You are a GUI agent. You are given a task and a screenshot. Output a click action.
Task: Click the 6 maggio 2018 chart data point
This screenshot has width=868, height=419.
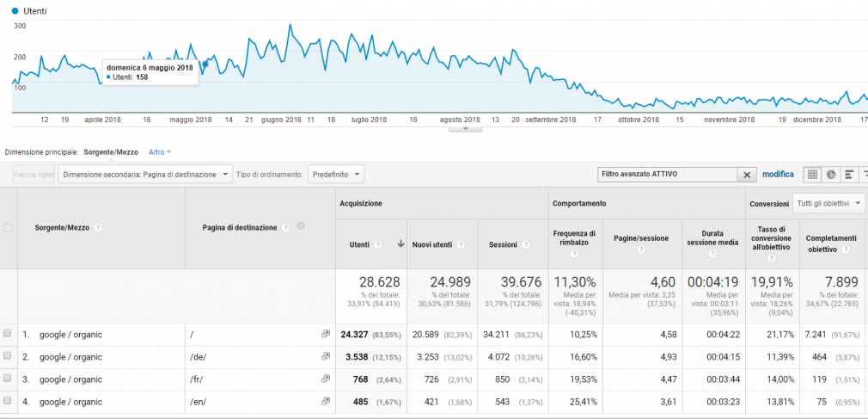pyautogui.click(x=205, y=64)
